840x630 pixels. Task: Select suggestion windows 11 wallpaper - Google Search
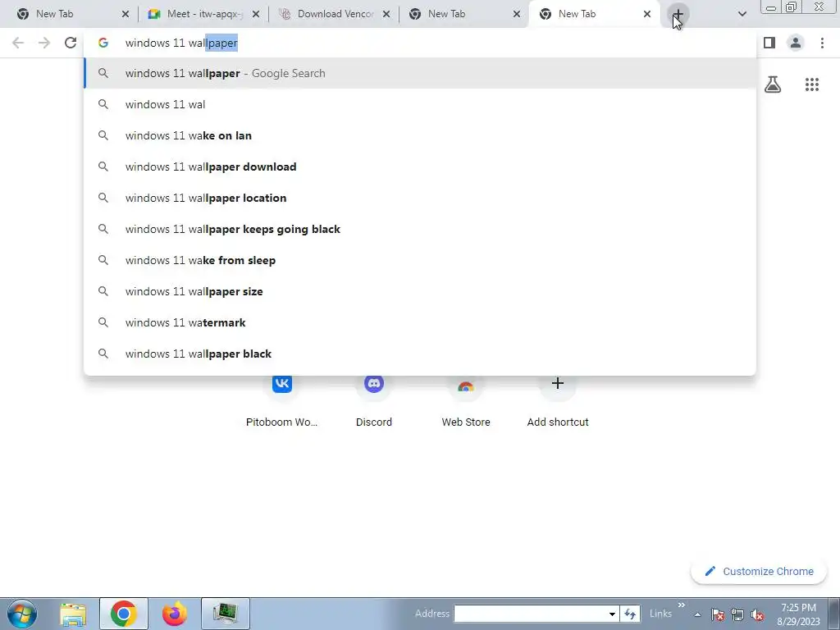coord(420,73)
